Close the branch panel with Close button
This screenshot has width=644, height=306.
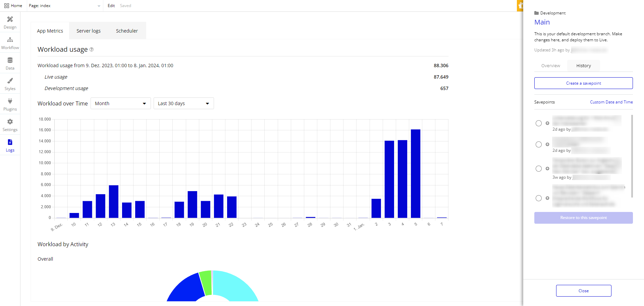click(x=584, y=291)
